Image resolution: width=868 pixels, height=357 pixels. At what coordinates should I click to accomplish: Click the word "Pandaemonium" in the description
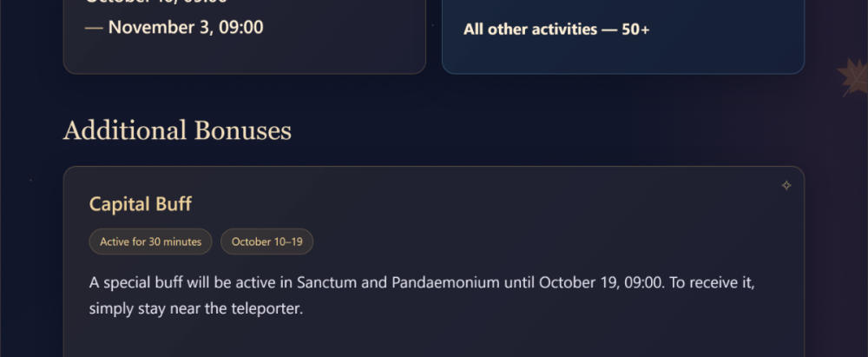445,282
